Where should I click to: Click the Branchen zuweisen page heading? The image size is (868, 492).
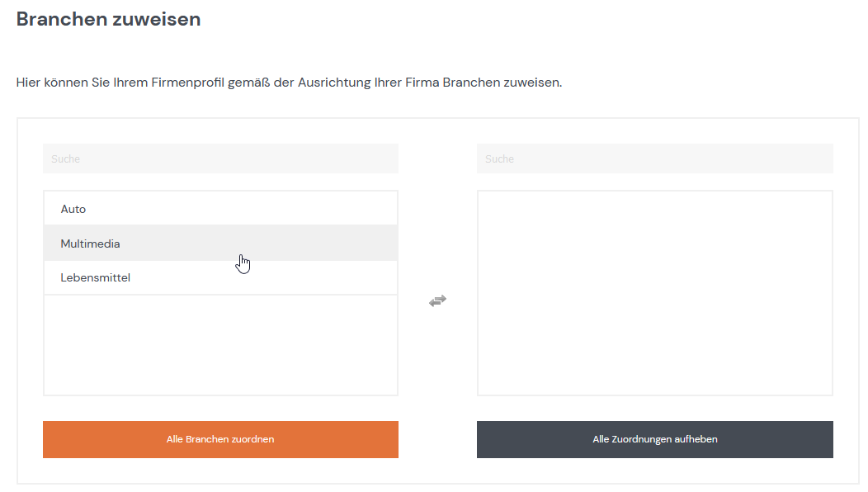[x=109, y=19]
